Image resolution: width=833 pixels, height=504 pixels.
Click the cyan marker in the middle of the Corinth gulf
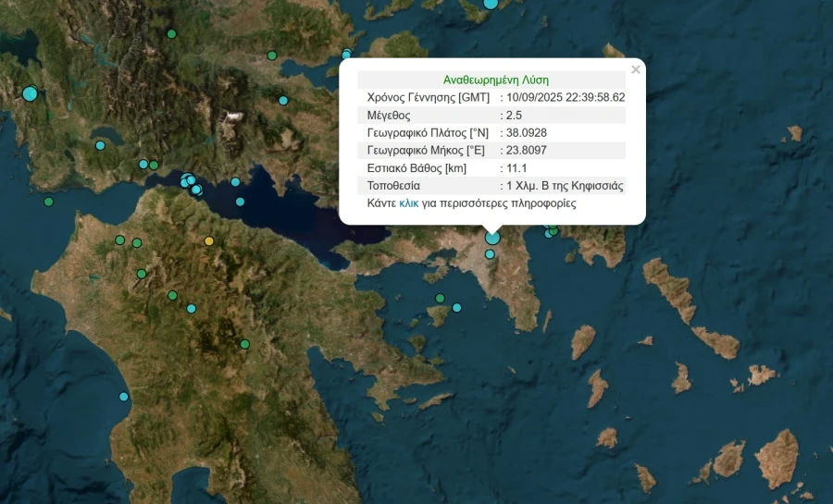[240, 202]
